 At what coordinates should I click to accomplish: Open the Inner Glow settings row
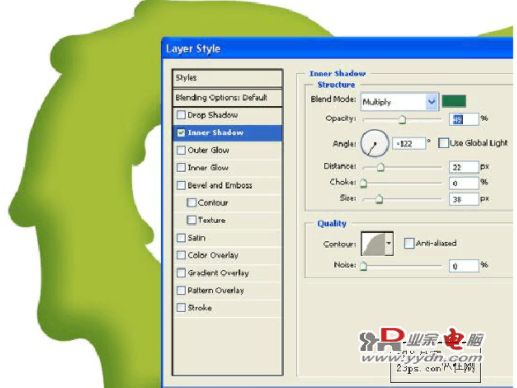[x=228, y=167]
